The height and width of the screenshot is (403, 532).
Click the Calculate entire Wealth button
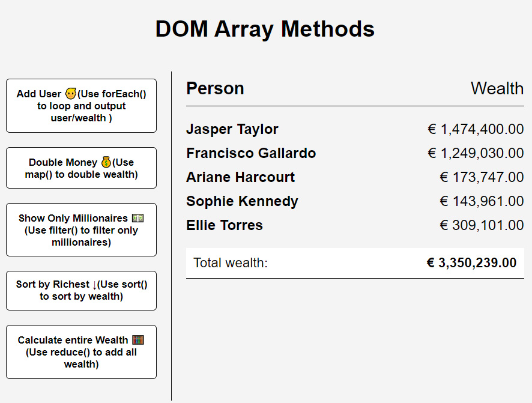(81, 352)
